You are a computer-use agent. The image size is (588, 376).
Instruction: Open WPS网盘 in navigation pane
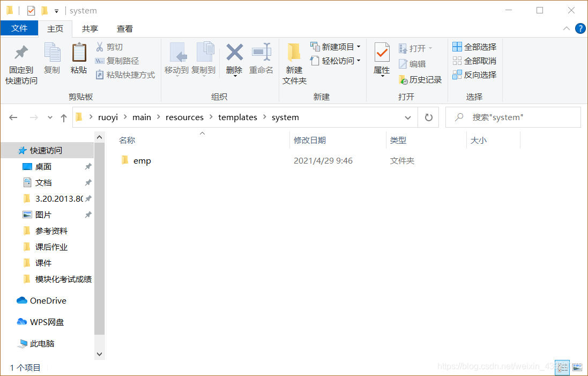coord(47,322)
